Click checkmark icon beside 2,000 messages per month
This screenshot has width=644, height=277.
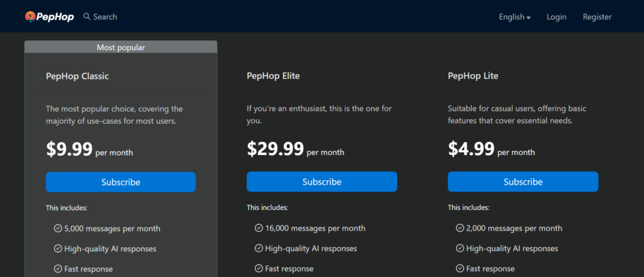pos(460,228)
